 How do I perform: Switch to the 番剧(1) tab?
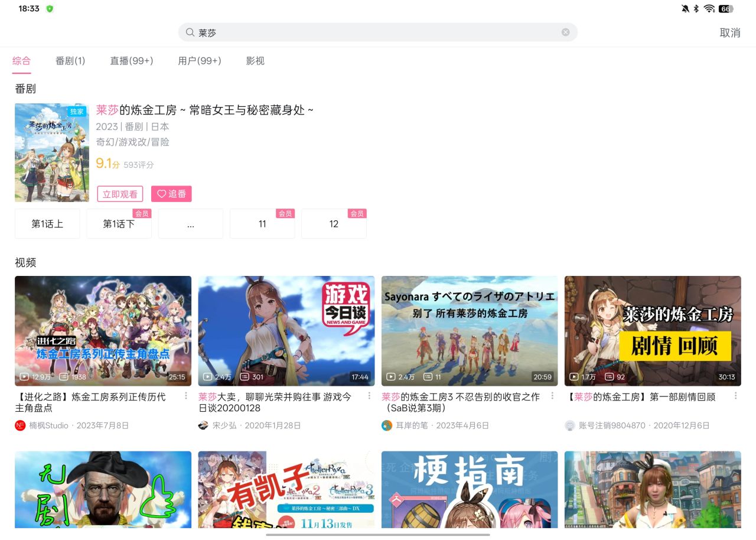[70, 61]
